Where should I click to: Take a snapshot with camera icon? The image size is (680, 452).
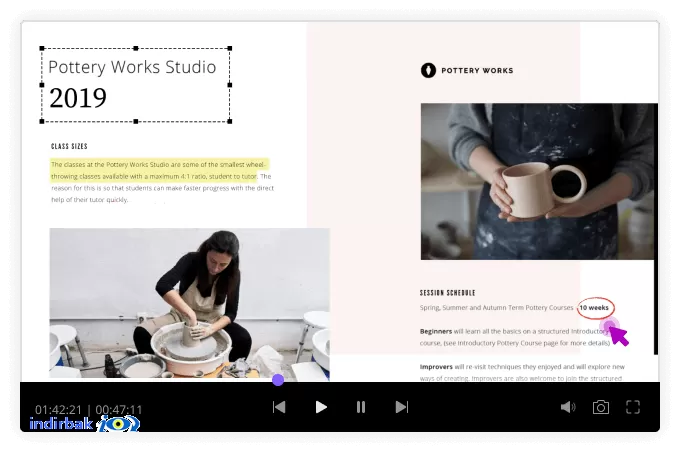[601, 407]
